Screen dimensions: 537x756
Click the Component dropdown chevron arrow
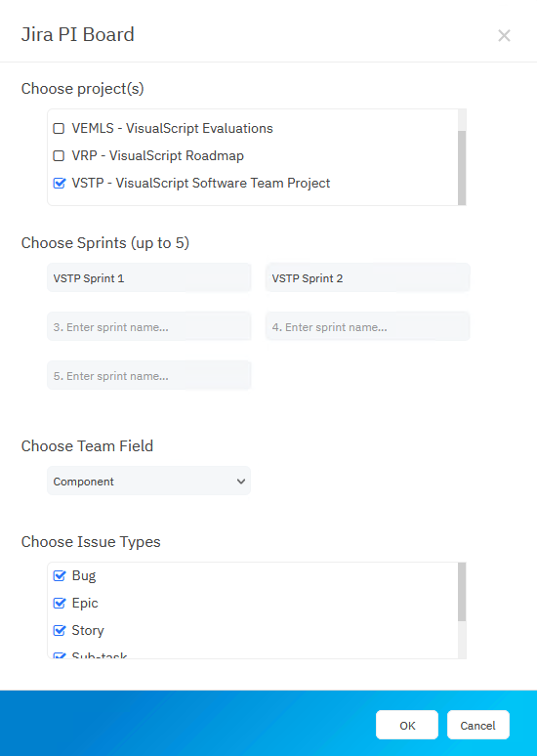click(241, 482)
